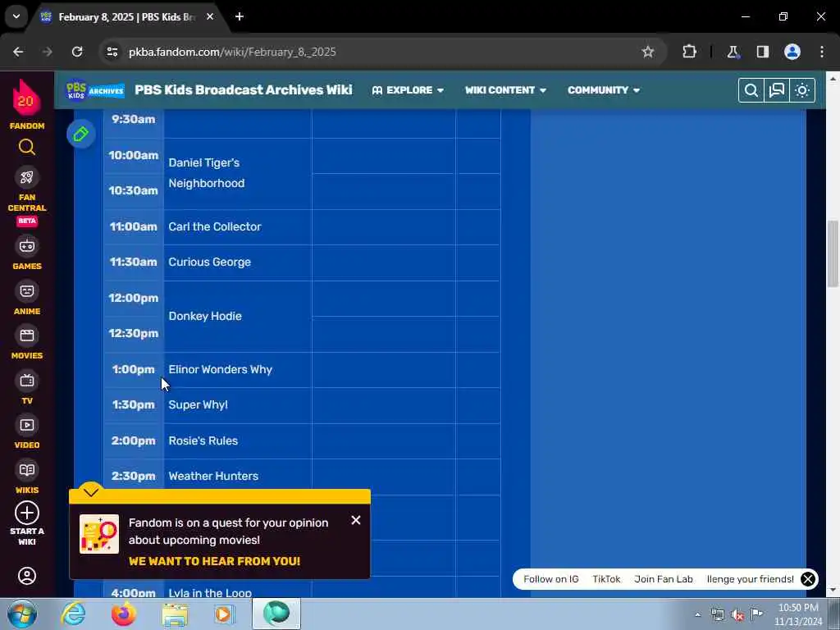
Task: Click Follow on IG link
Action: (551, 579)
